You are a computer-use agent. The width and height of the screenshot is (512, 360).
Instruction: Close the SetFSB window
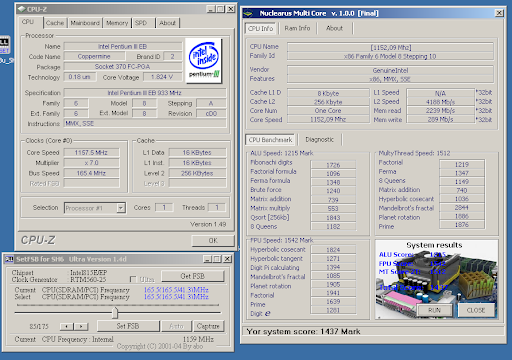tap(227, 259)
